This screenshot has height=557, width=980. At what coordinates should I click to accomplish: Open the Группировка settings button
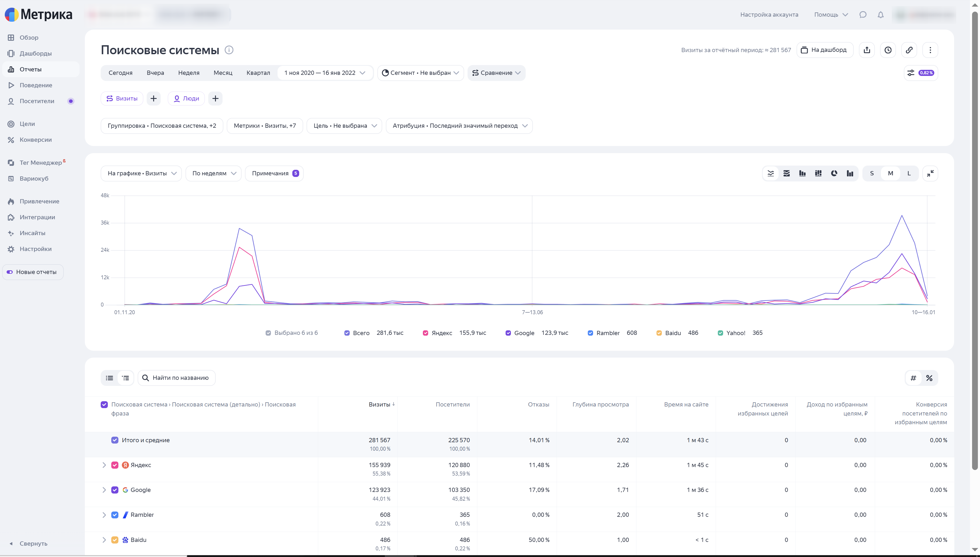[162, 126]
